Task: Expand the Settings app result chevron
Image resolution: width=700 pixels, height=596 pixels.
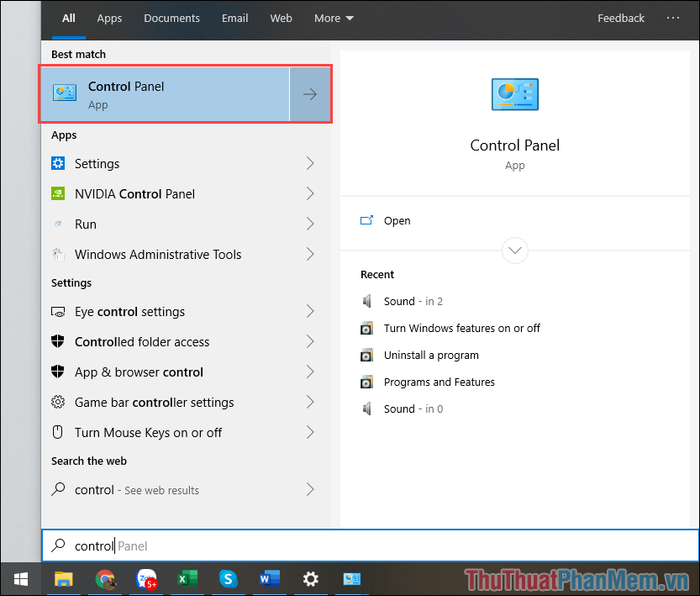Action: 310,163
